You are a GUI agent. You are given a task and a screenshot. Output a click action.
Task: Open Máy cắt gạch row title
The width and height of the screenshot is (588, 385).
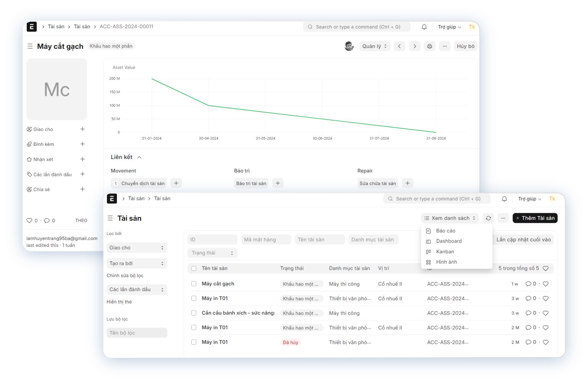pyautogui.click(x=218, y=284)
